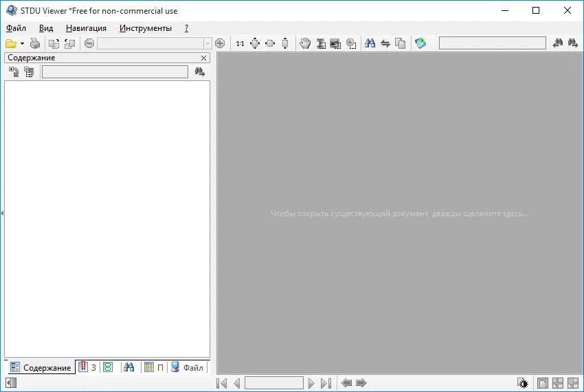The height and width of the screenshot is (392, 584).
Task: Open the Файл menu
Action: point(16,28)
